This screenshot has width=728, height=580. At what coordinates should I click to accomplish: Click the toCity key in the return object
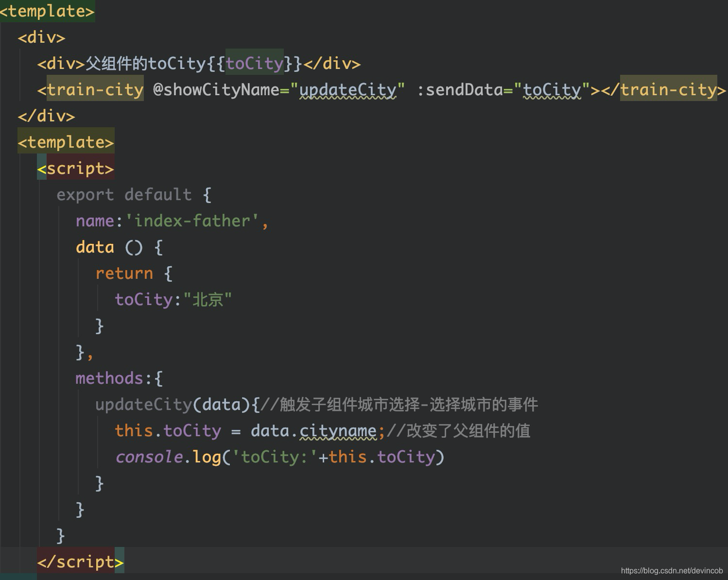[x=144, y=300]
